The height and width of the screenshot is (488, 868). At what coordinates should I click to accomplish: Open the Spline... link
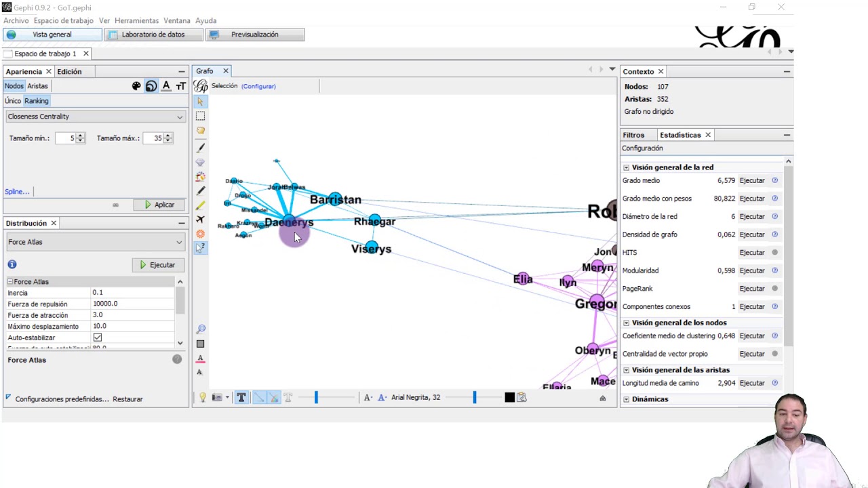coord(17,192)
